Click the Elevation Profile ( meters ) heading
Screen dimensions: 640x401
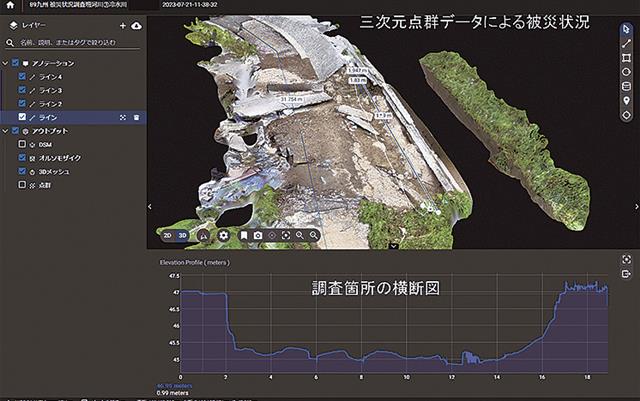(x=195, y=263)
